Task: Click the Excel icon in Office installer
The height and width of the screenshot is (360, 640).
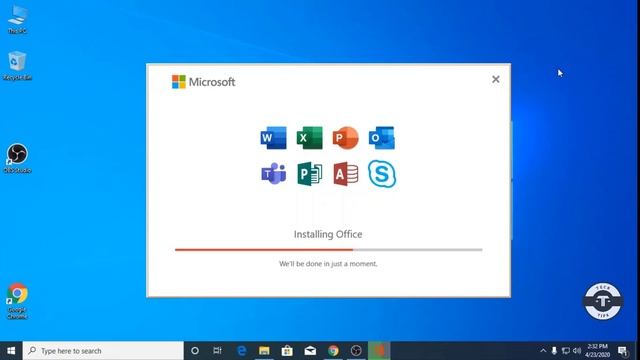Action: click(309, 138)
